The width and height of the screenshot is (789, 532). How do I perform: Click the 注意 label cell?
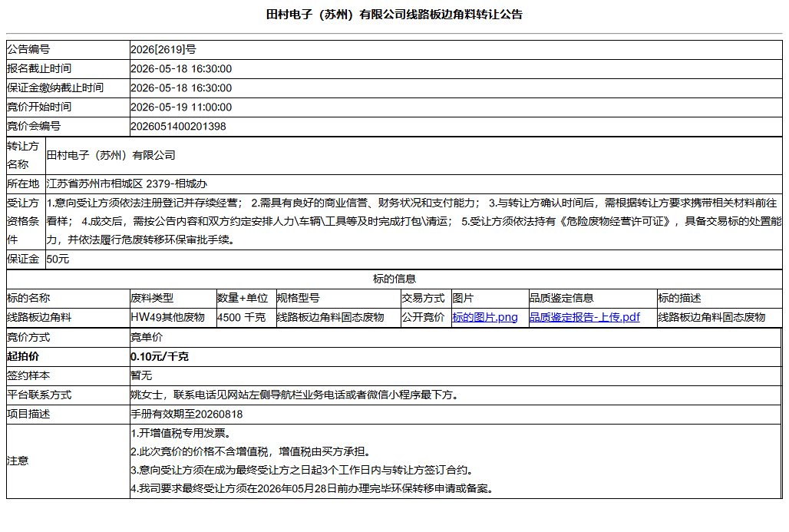pyautogui.click(x=68, y=461)
